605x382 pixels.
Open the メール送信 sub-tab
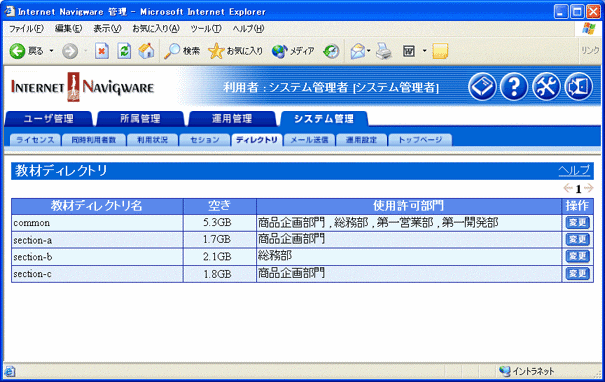[309, 140]
